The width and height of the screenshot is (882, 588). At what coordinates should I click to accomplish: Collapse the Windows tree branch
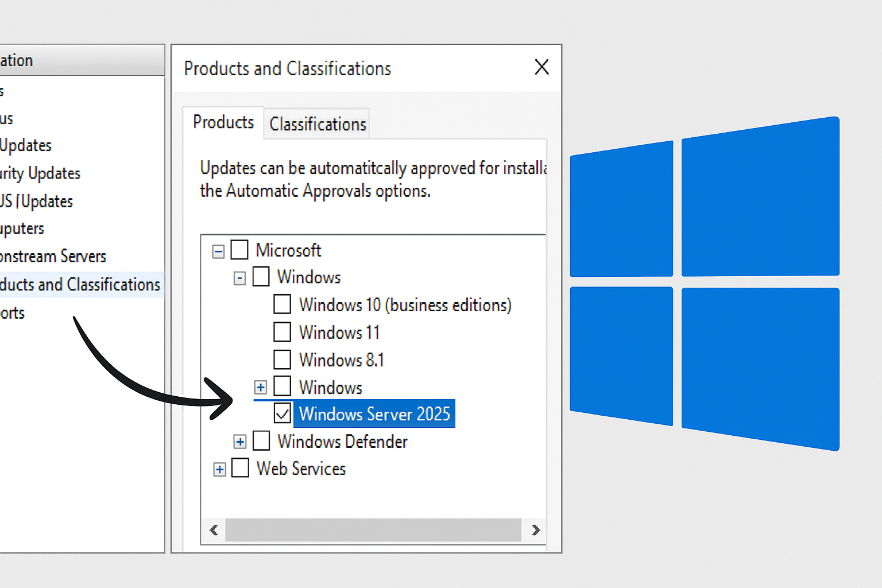[239, 278]
